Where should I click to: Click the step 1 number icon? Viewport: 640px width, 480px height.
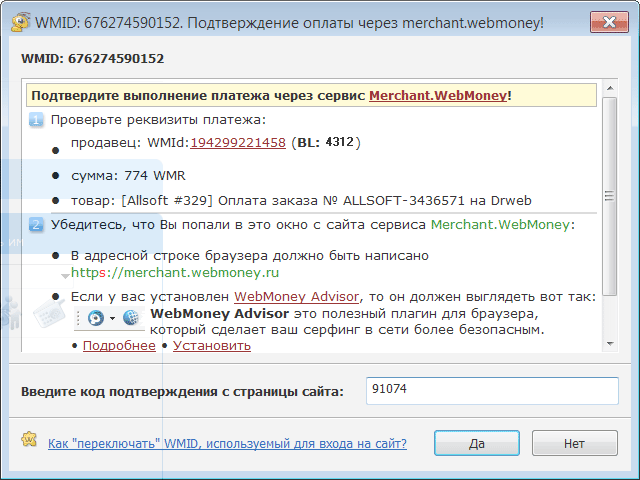pos(36,120)
